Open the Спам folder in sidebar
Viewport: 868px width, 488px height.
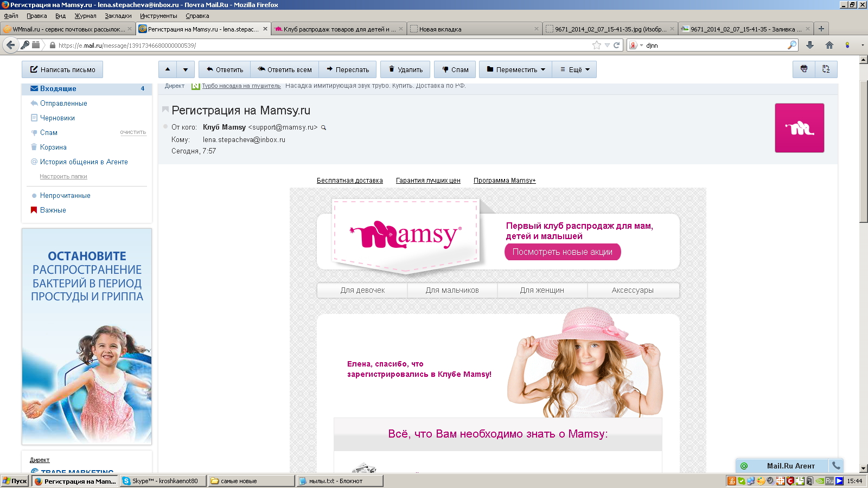pos(48,132)
